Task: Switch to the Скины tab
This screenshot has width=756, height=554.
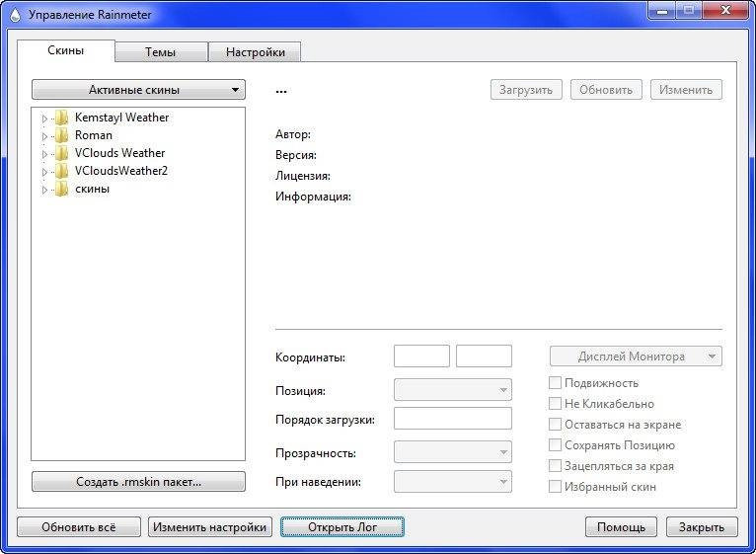Action: click(x=66, y=50)
